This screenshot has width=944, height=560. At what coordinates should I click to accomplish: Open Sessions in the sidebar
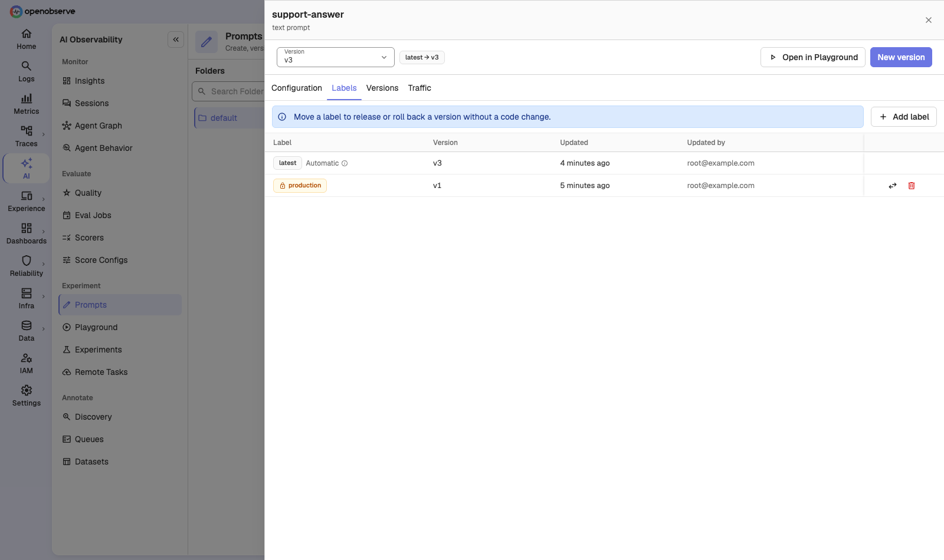pyautogui.click(x=120, y=103)
